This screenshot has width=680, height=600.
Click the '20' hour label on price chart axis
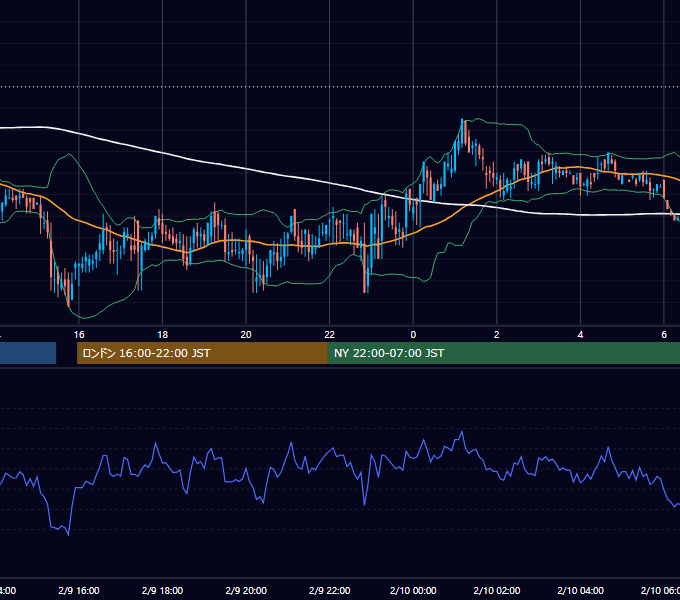click(x=246, y=335)
